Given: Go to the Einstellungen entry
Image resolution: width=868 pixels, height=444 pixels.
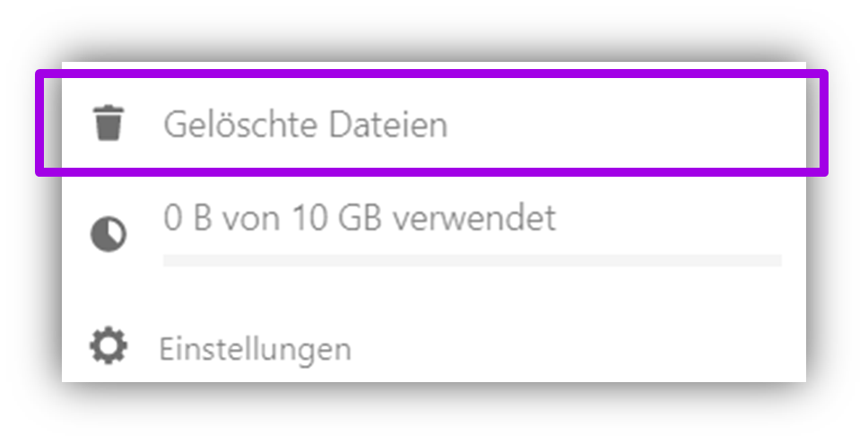Looking at the screenshot, I should point(256,348).
